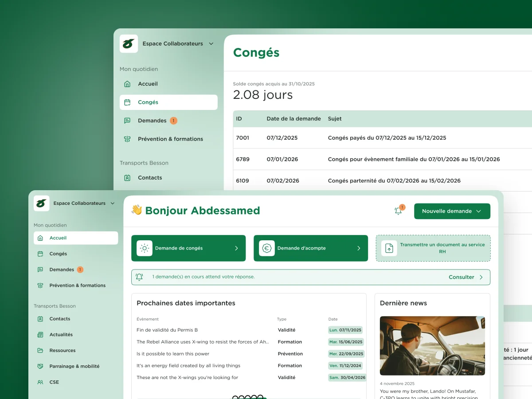
Task: Click the chevron on the Demande d'acompte card
Action: 359,248
